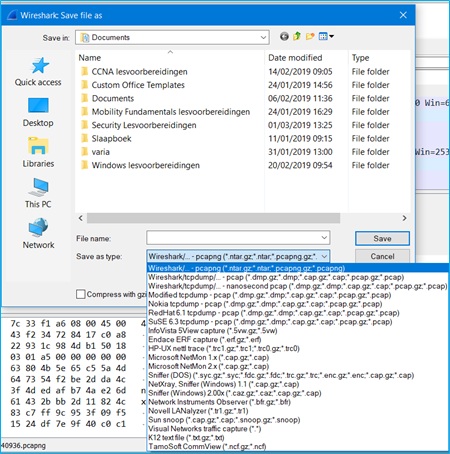Choose RedHat 6.1 tcpdump option
The image size is (450, 454).
click(298, 313)
